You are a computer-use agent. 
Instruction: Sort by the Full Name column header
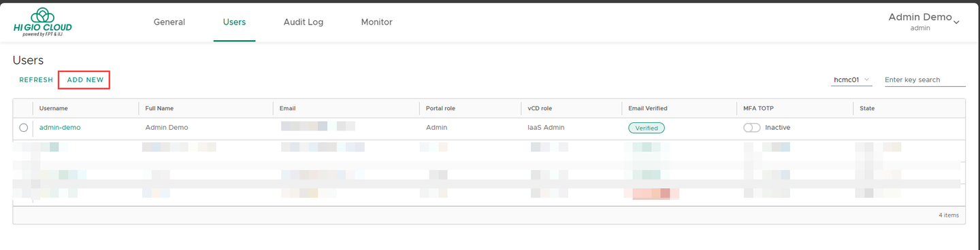[159, 109]
